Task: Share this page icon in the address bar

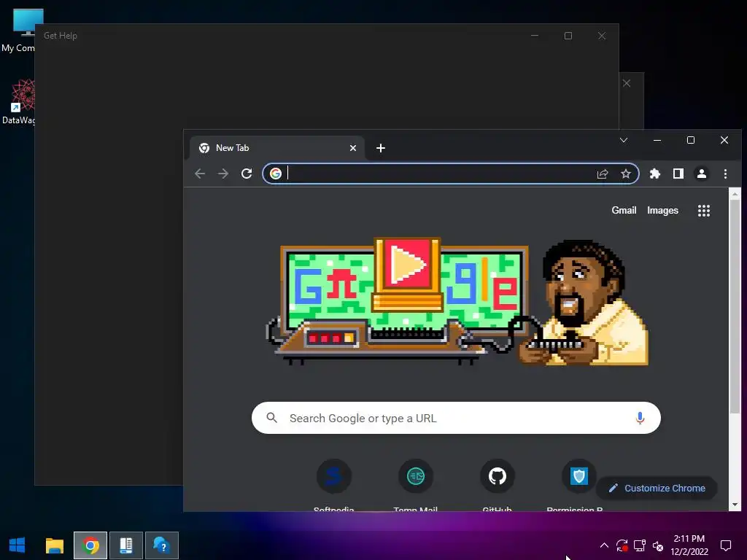Action: pyautogui.click(x=603, y=174)
